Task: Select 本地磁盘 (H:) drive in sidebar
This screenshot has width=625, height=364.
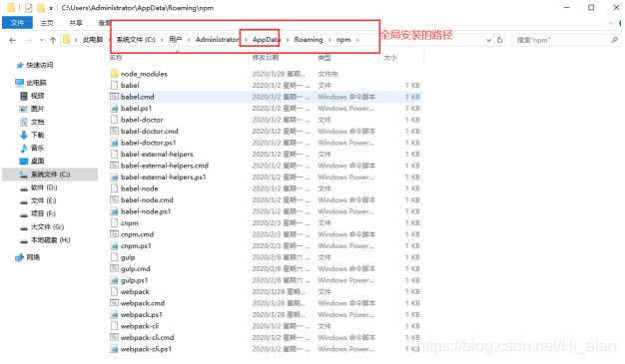Action: point(46,240)
